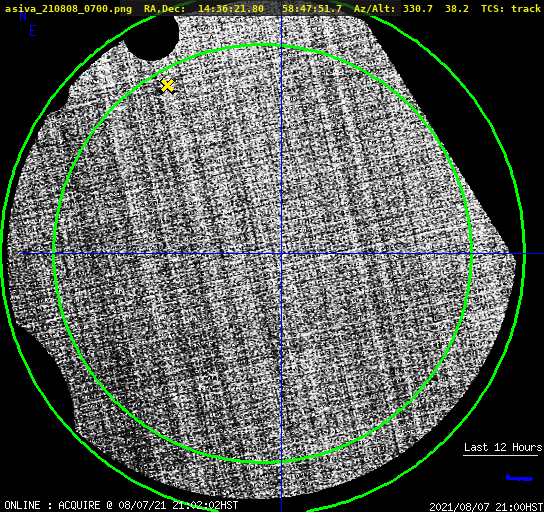This screenshot has height=512, width=544.
Task: Click the TCS: track status text
Action: click(511, 8)
